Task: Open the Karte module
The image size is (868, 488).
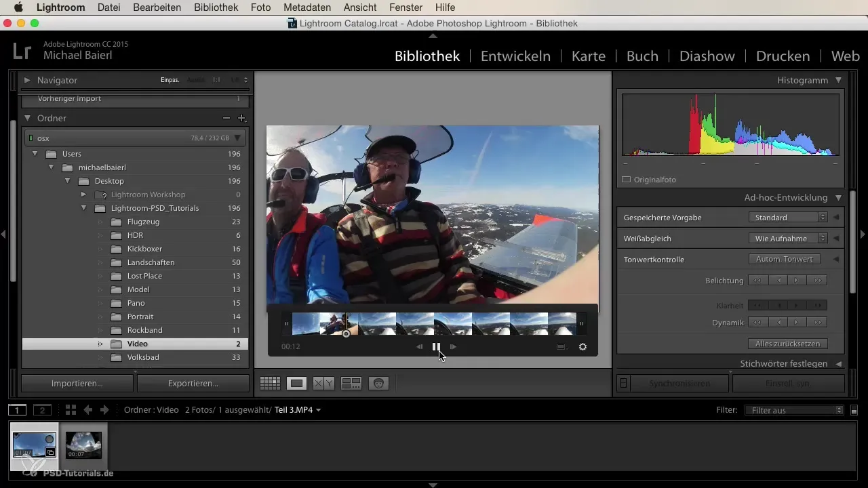Action: (589, 56)
